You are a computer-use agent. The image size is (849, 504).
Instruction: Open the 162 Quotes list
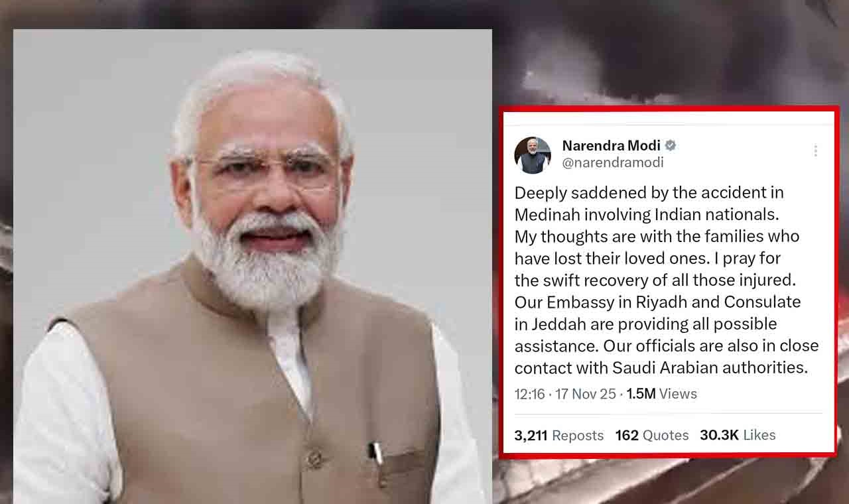652,436
